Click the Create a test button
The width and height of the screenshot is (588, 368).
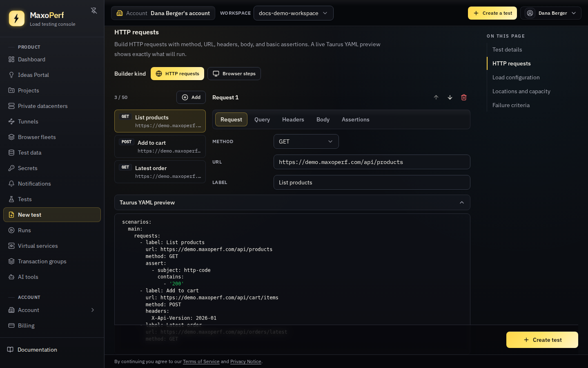point(492,13)
